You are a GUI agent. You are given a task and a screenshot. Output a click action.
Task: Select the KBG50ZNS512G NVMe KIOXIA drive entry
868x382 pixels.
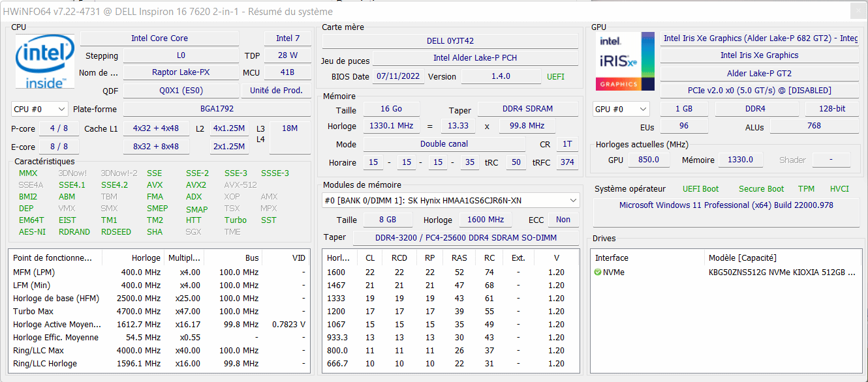click(781, 272)
